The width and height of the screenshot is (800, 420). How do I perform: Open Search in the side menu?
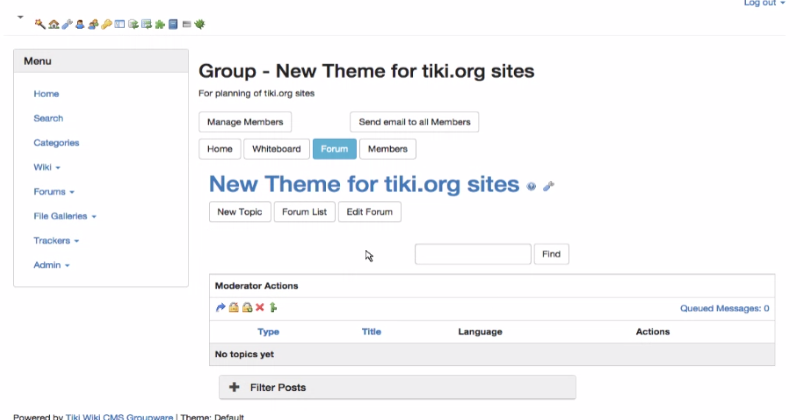pos(48,118)
